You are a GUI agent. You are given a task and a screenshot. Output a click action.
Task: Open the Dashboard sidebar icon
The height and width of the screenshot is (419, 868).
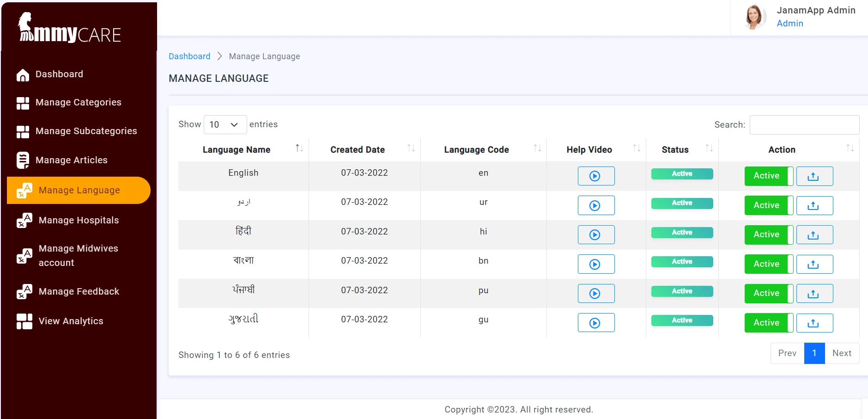pyautogui.click(x=23, y=74)
